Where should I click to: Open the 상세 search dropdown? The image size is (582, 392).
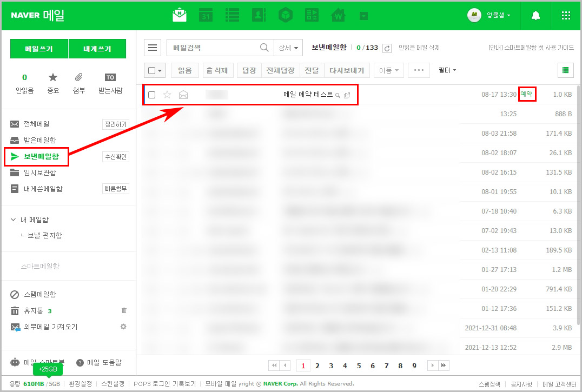288,48
